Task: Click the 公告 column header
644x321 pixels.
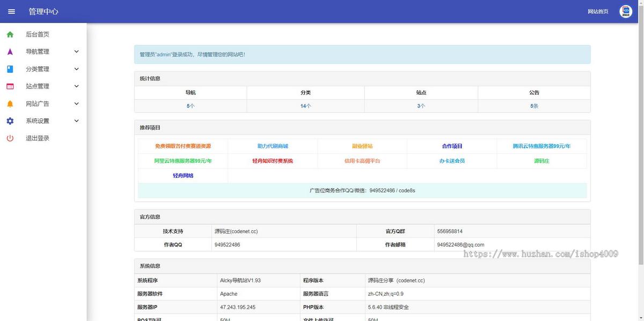Action: tap(534, 93)
